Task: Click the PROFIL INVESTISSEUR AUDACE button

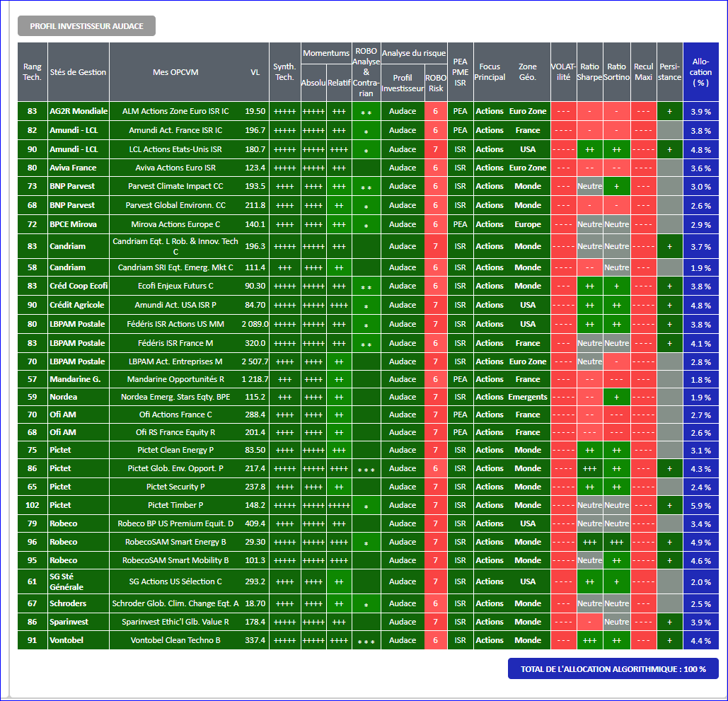Action: click(86, 26)
